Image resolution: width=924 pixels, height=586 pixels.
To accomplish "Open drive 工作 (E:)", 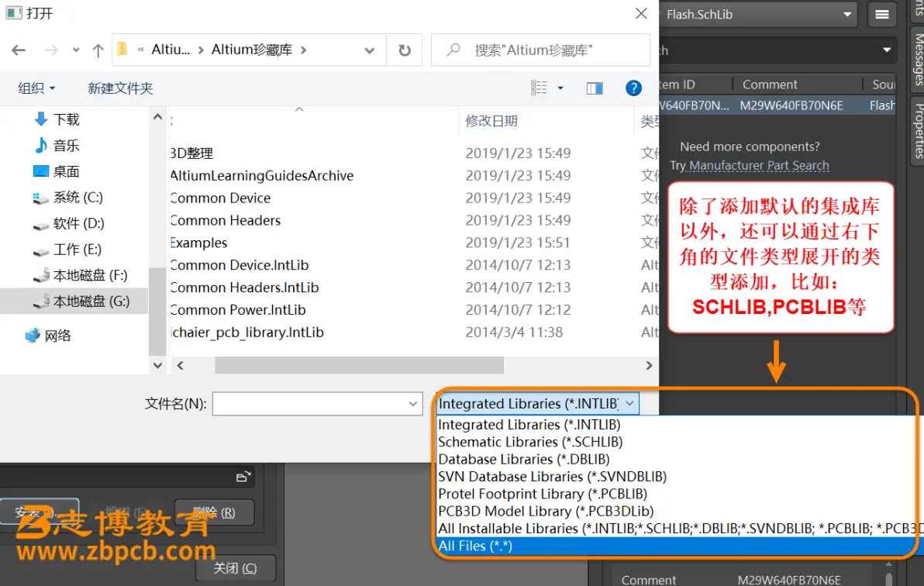I will [78, 250].
